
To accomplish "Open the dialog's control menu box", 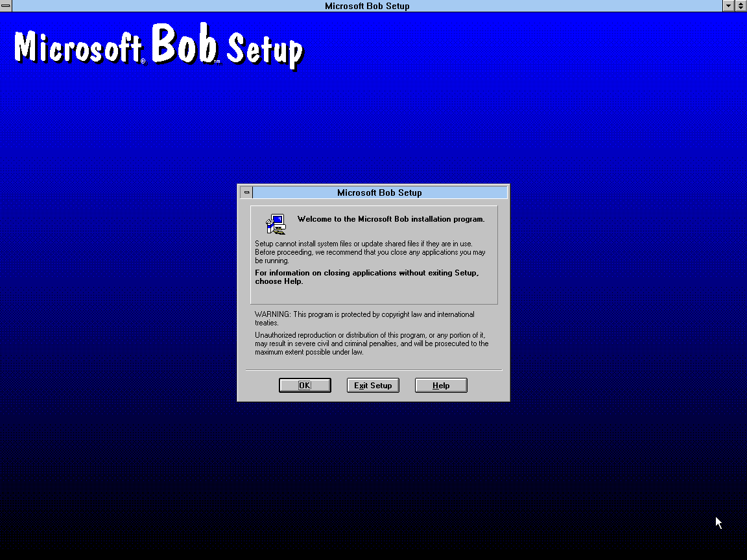I will point(246,192).
